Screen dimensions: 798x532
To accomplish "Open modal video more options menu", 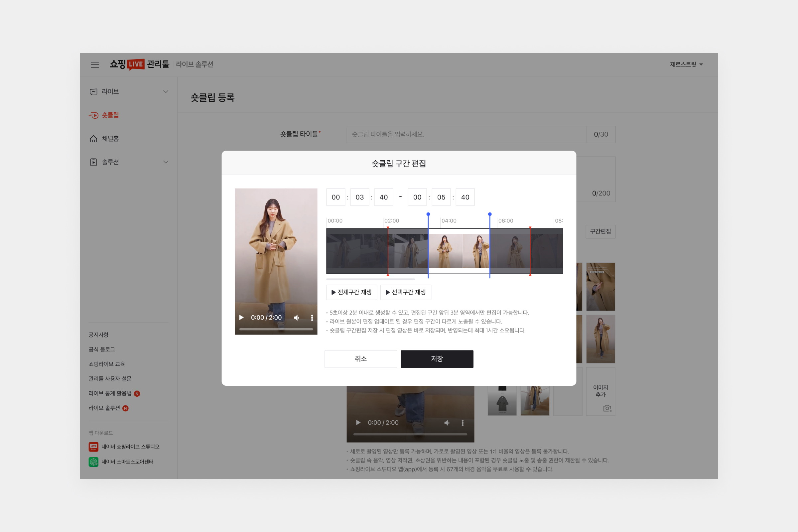I will click(312, 318).
